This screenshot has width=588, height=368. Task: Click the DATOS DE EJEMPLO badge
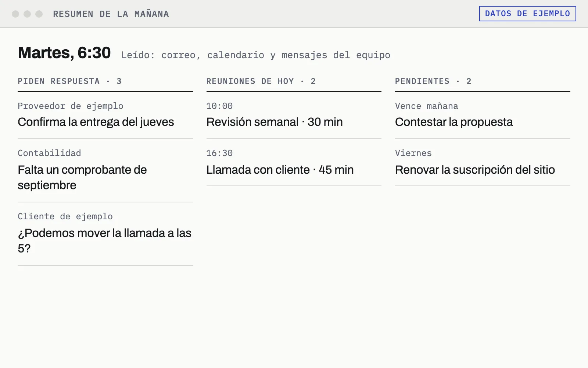pos(527,14)
